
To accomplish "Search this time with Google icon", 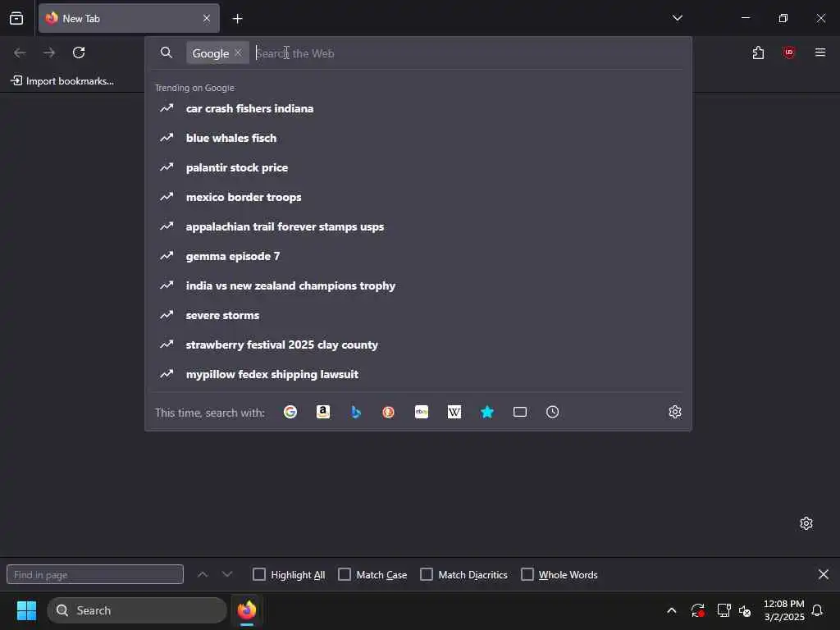I will pos(290,412).
